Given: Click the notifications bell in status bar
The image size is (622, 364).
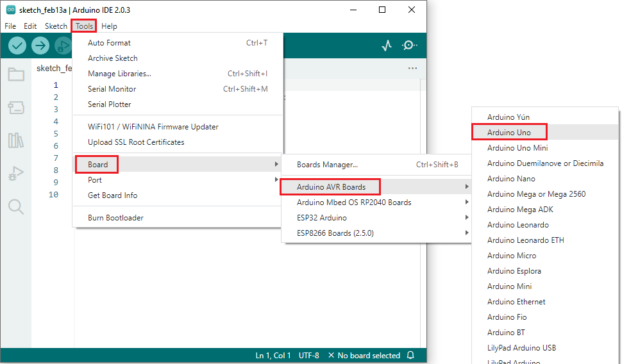Looking at the screenshot, I should (x=410, y=355).
